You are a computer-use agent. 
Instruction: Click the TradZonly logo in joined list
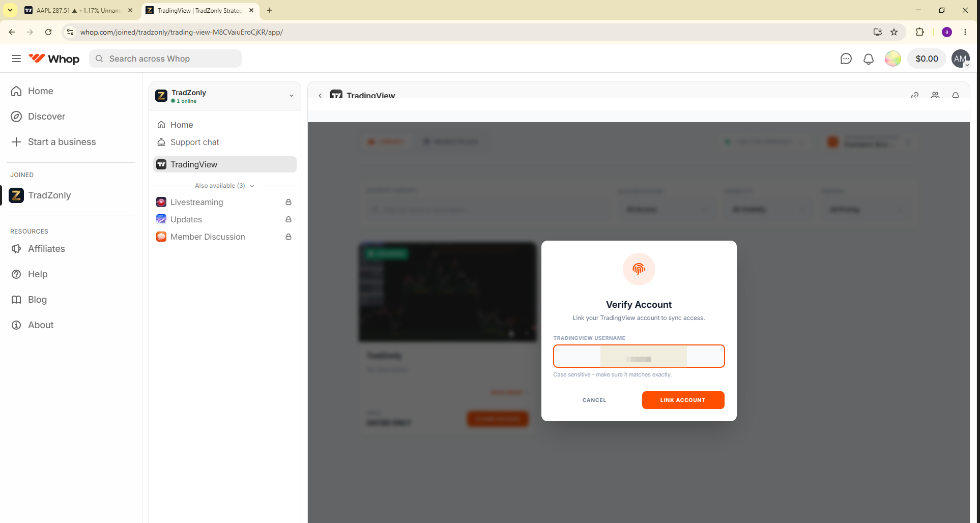coord(16,195)
